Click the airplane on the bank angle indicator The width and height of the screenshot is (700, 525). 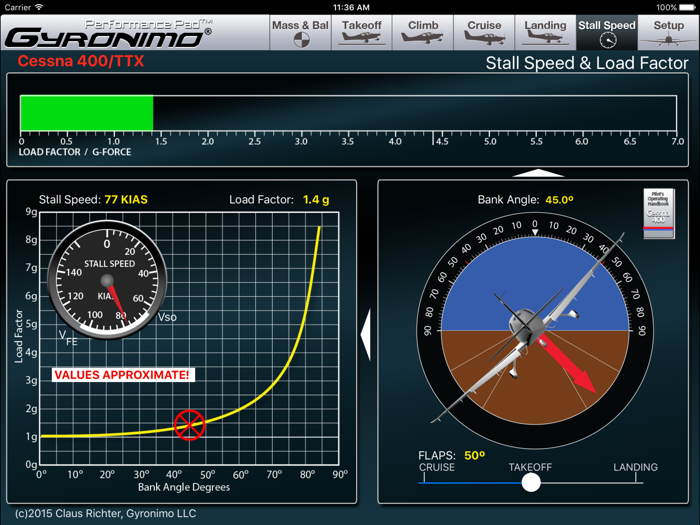pos(527,326)
